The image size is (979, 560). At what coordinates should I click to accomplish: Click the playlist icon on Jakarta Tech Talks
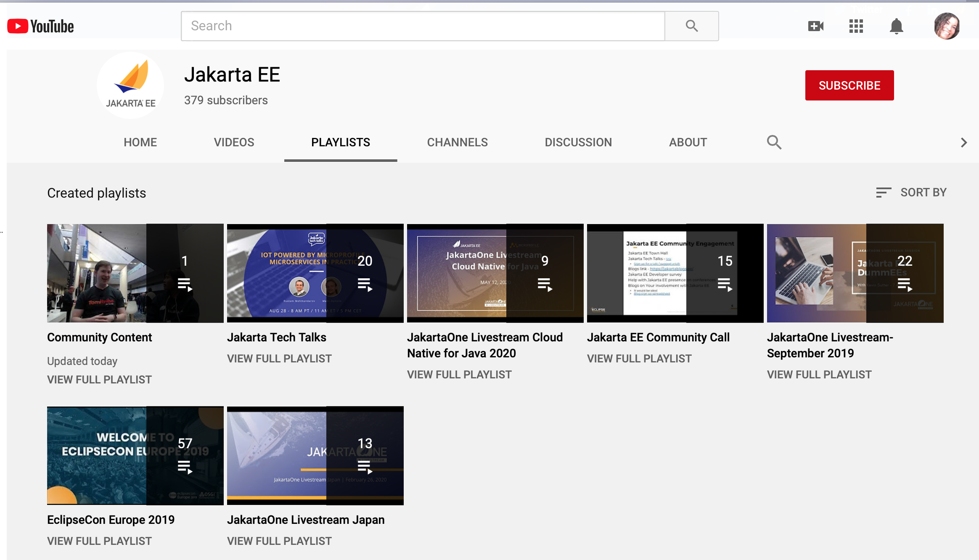pos(365,285)
